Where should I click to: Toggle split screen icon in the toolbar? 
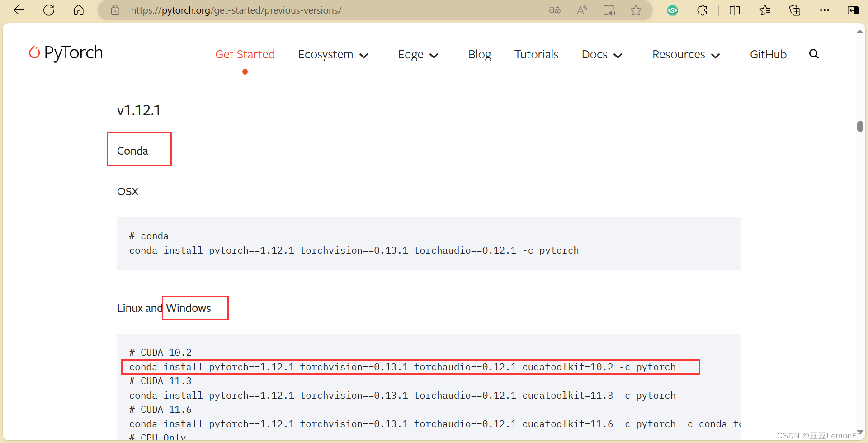(735, 10)
